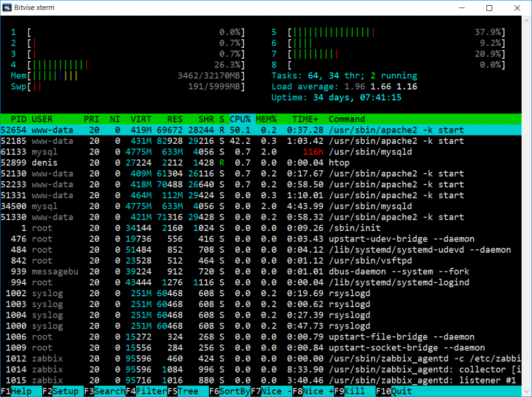The width and height of the screenshot is (532, 397).
Task: Click the NI column header
Action: click(115, 119)
